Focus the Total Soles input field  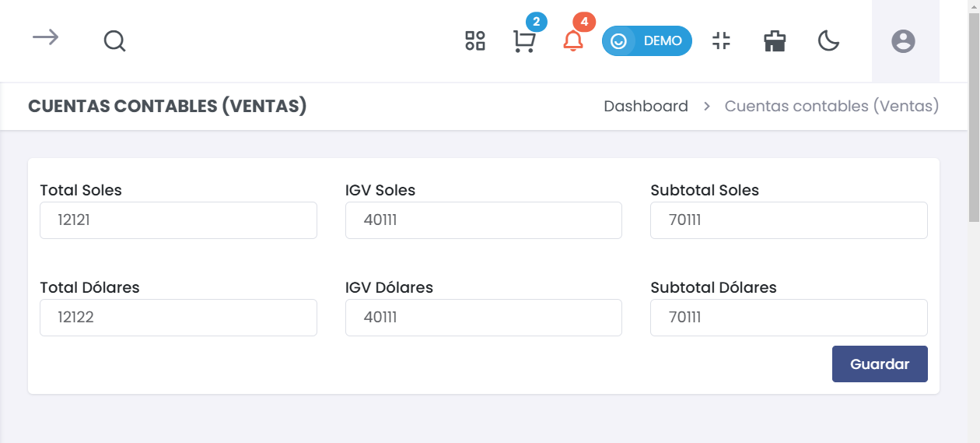[x=178, y=220]
